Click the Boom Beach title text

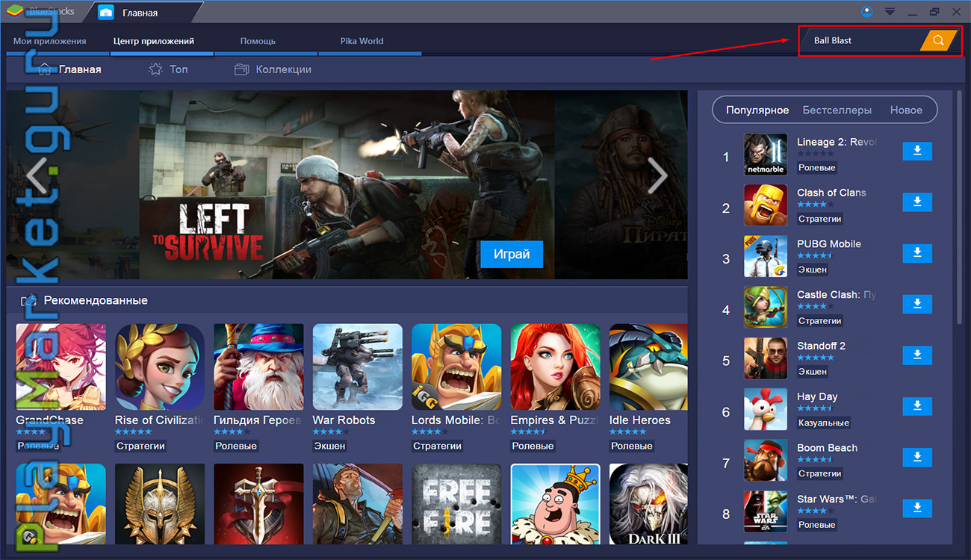pos(827,448)
